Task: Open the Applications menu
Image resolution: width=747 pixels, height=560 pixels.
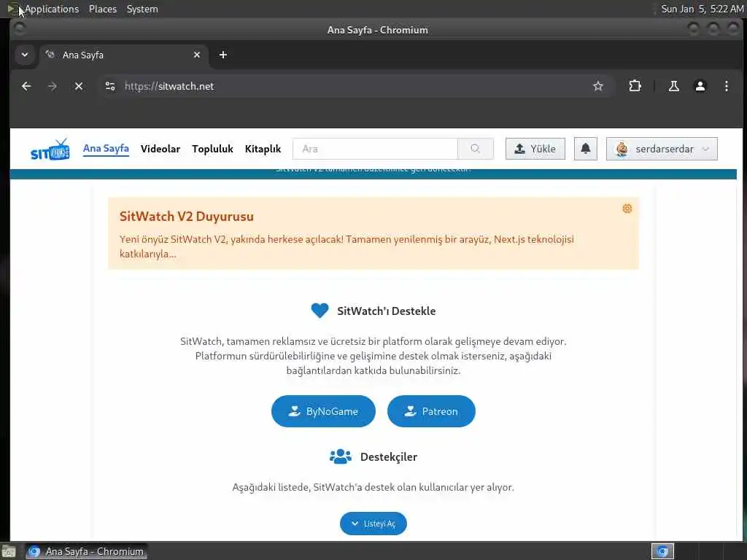Action: click(52, 9)
